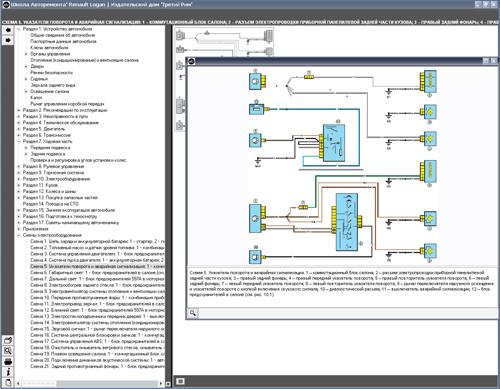This screenshot has height=389, width=500.
Task: Select 'Капот' topic
Action: 36,98
